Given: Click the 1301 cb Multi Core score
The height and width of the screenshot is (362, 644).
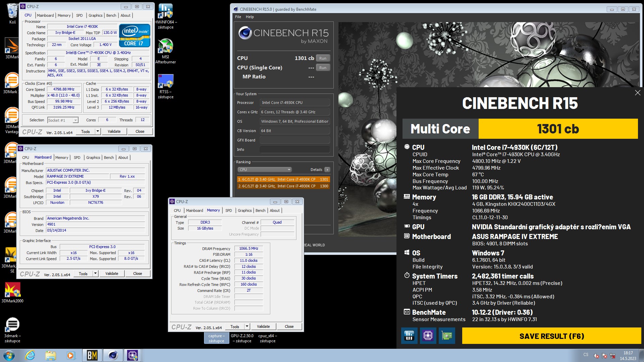Looking at the screenshot, I should click(x=558, y=129).
